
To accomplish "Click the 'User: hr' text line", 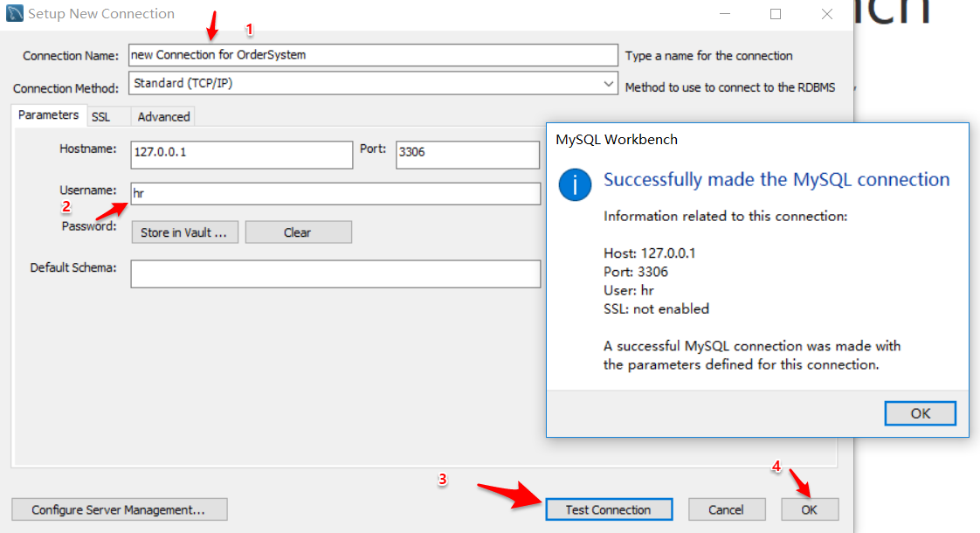I will [629, 290].
